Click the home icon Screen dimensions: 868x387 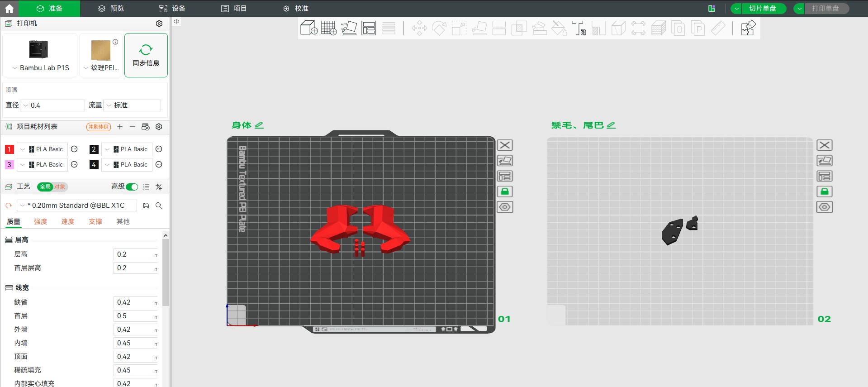point(9,8)
